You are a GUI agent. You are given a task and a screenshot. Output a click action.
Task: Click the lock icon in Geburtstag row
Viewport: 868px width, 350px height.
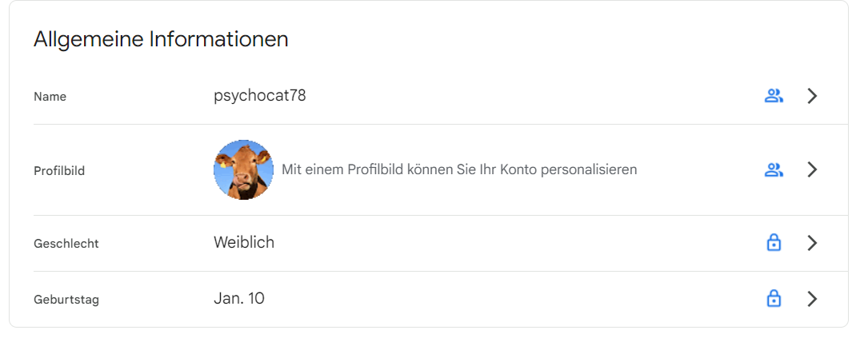point(774,299)
